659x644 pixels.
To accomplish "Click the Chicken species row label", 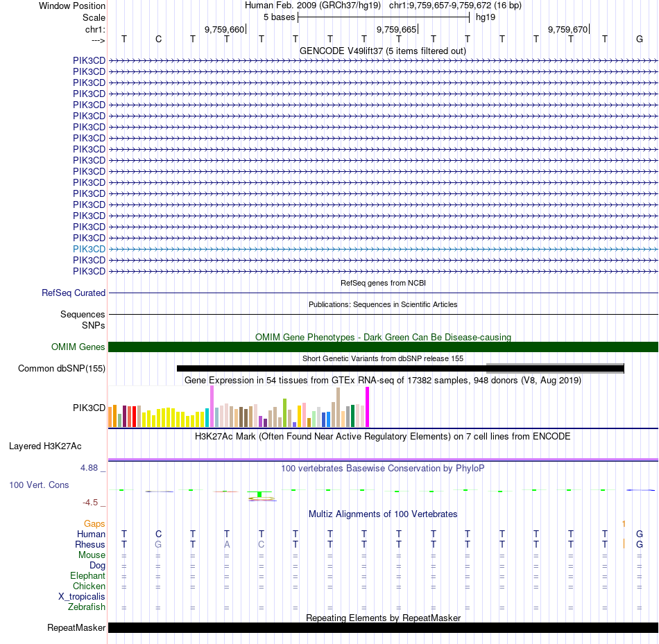I will (x=89, y=586).
